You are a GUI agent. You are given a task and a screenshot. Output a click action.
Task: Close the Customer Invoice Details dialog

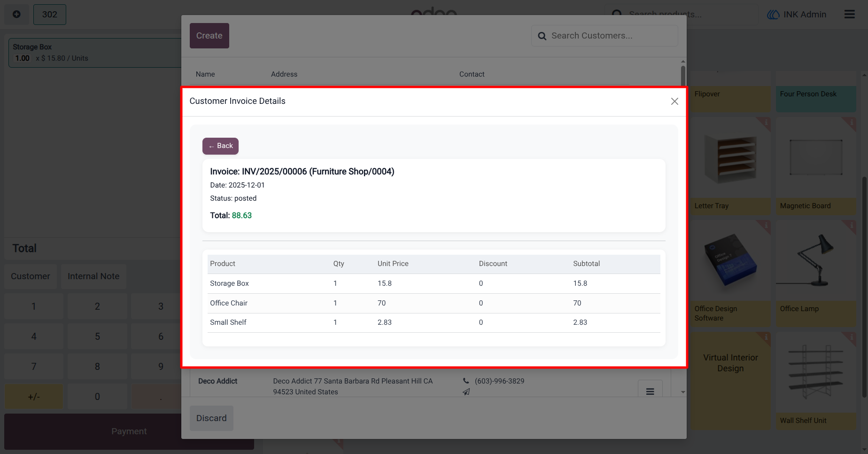674,102
